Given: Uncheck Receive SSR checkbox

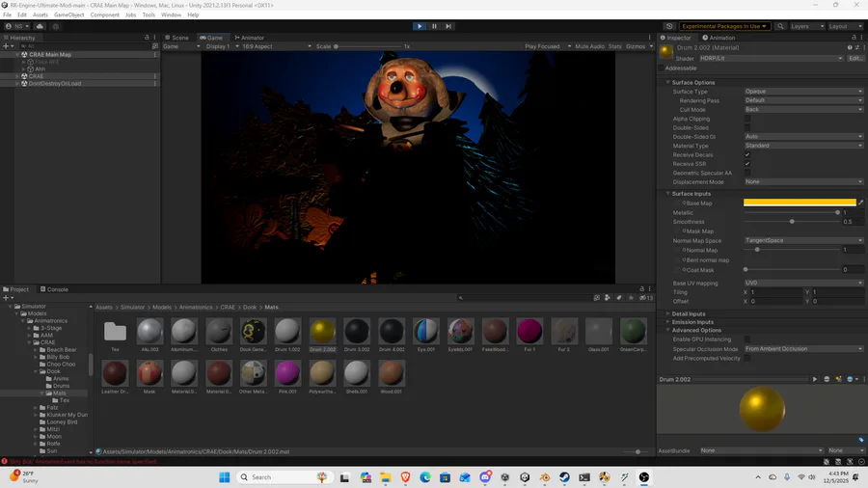Looking at the screenshot, I should click(x=747, y=164).
